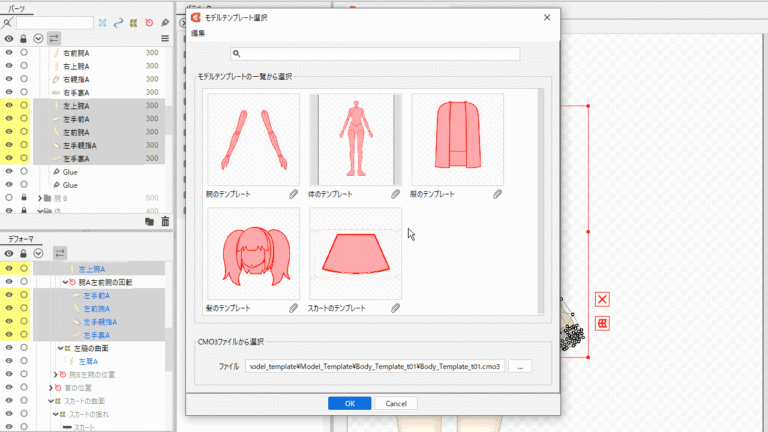Select the arm template thumbnail
768x432 pixels.
click(253, 140)
